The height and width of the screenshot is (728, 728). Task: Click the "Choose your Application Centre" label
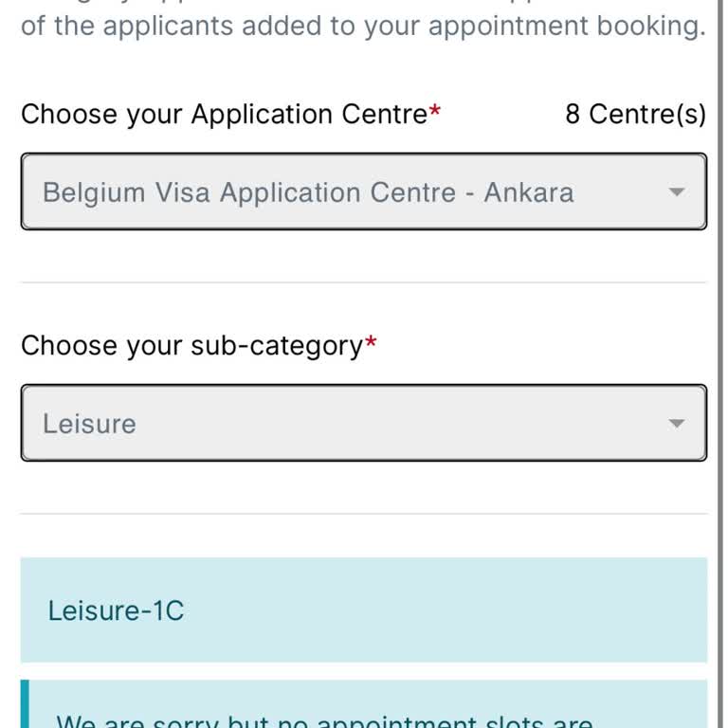[224, 115]
